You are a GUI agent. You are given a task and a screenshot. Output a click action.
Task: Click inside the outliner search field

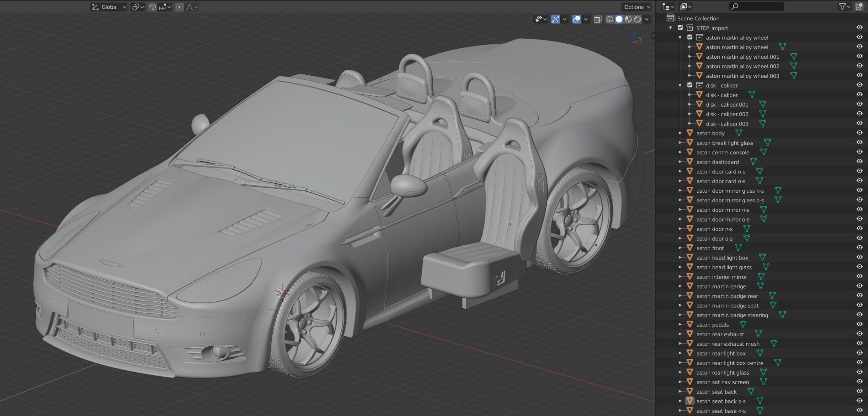[756, 6]
